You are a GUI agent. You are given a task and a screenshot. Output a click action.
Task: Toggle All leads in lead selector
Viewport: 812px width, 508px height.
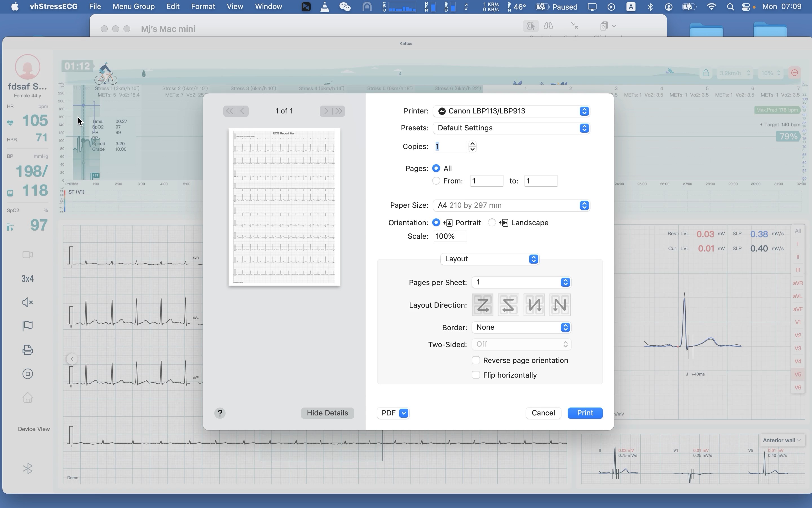point(798,231)
